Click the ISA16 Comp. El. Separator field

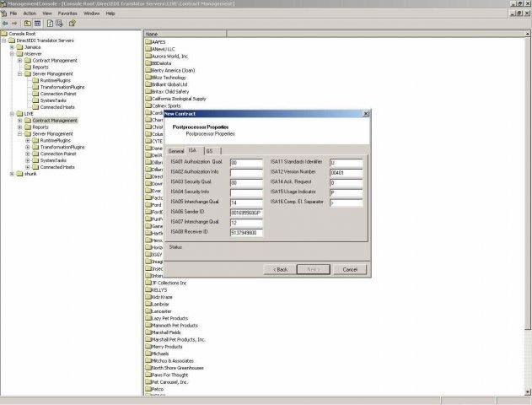pos(346,203)
